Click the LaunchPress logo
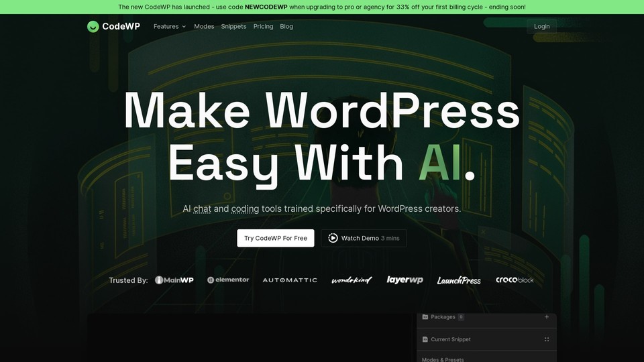Screen dimensions: 644x362 click(x=459, y=280)
